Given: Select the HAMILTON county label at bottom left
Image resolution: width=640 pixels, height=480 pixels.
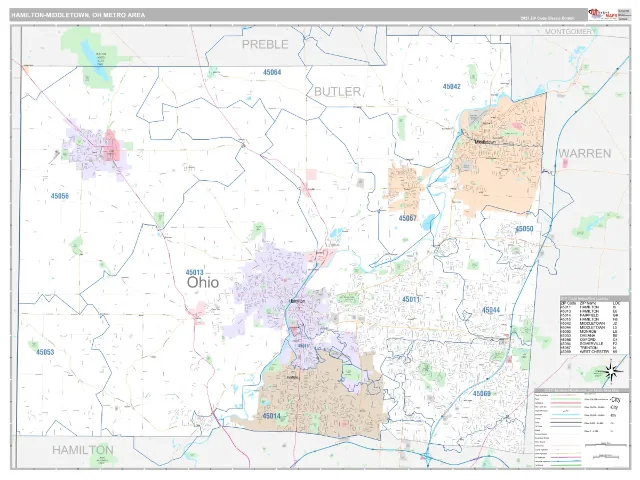Looking at the screenshot, I should tap(83, 450).
